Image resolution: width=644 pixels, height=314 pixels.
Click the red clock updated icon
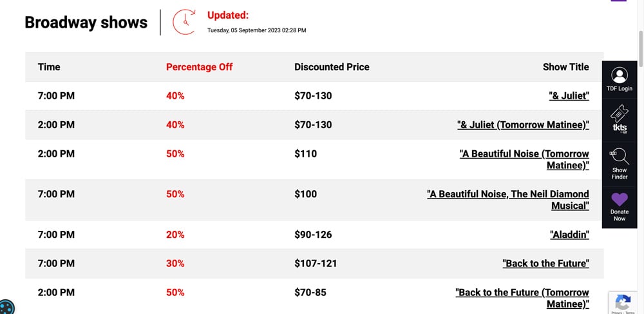(x=184, y=22)
